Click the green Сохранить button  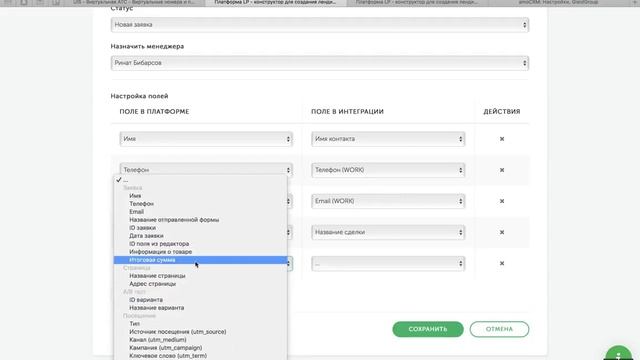428,329
